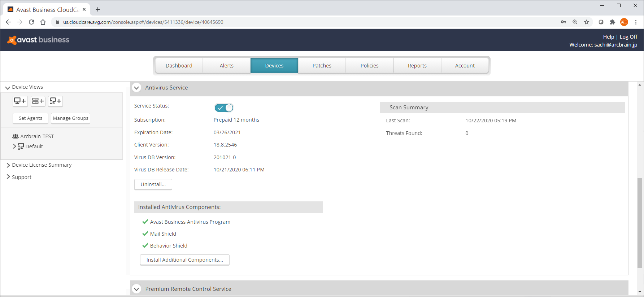Click the Arcbrain-TEST group icon
The image size is (644, 297).
16,136
